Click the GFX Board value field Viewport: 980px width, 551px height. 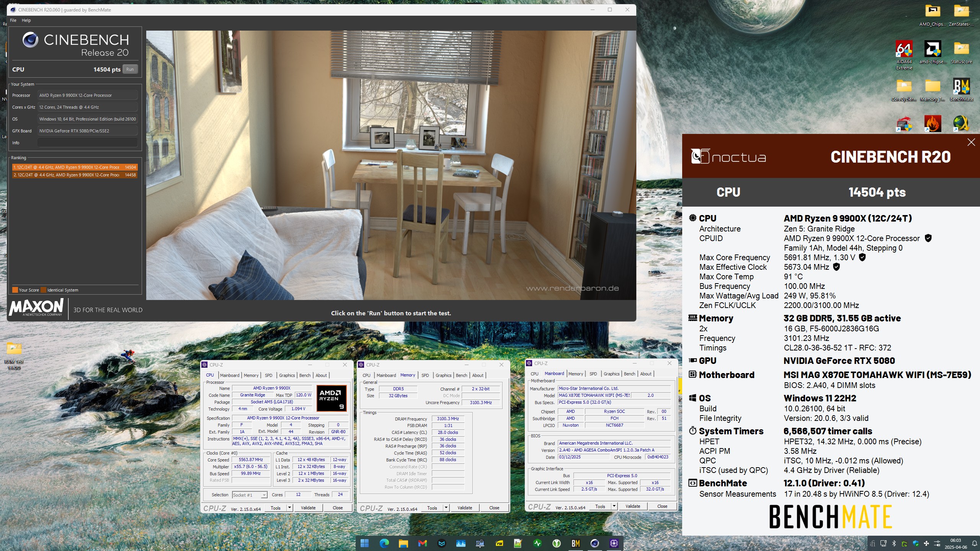click(x=88, y=131)
